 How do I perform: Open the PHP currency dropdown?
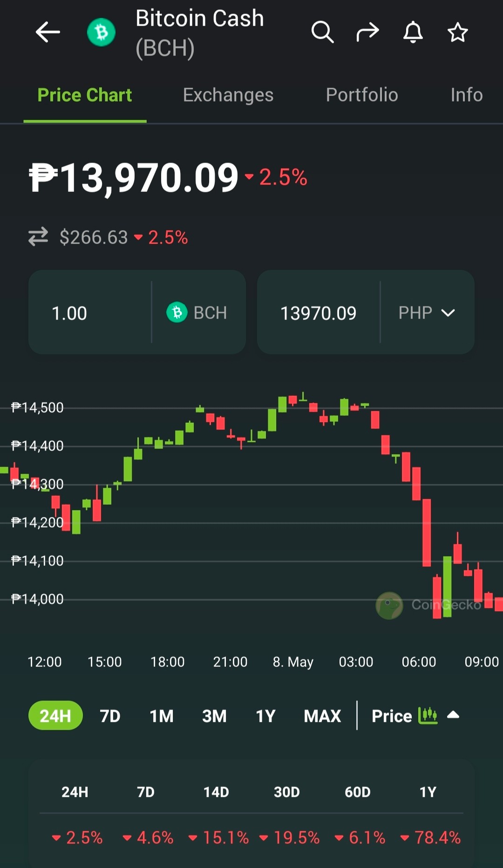427,312
